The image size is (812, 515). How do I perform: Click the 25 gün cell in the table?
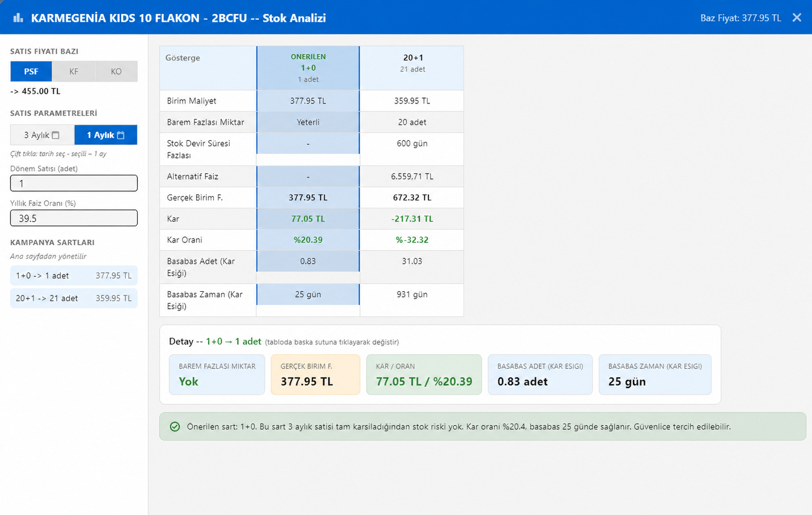tap(308, 294)
